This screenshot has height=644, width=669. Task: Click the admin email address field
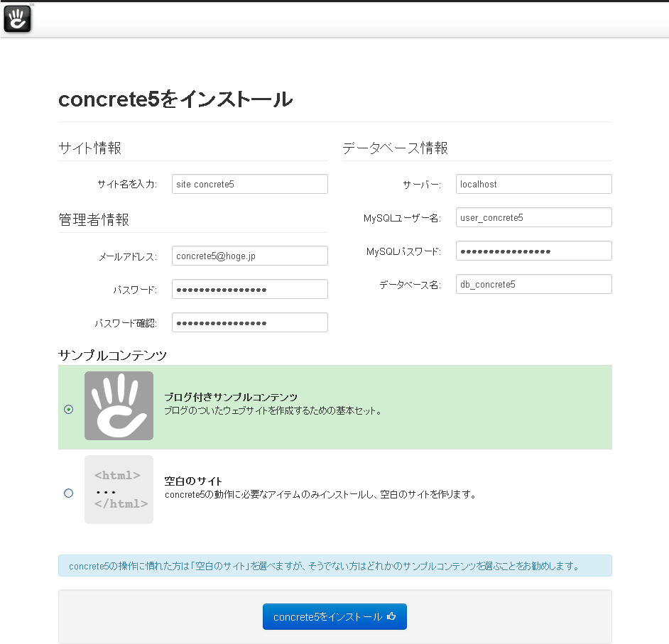coord(249,256)
